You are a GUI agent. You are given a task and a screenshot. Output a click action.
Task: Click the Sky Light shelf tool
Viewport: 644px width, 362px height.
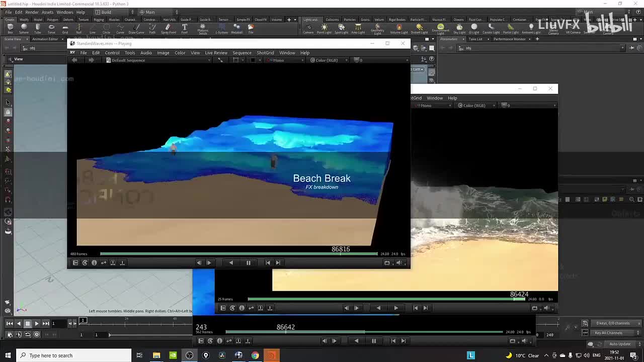[459, 28]
